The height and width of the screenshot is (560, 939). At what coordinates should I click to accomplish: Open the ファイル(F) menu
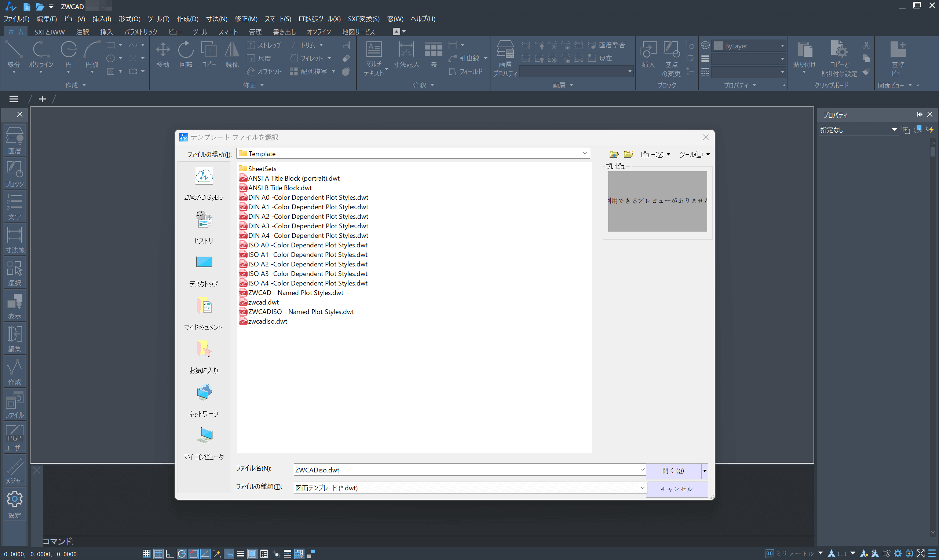(x=16, y=19)
